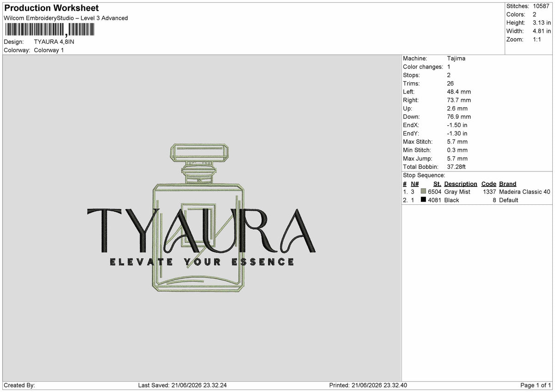The width and height of the screenshot is (555, 392).
Task: Click the 'Code' column header
Action: (x=488, y=184)
